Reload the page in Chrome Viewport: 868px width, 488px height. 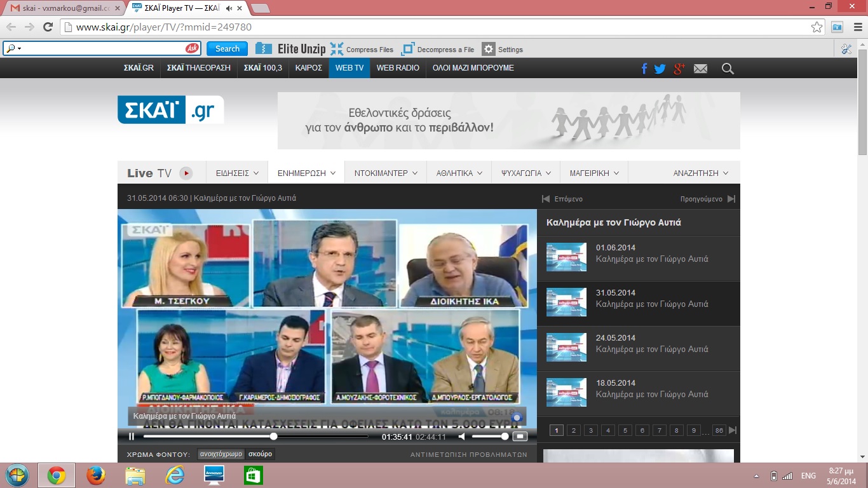[48, 27]
